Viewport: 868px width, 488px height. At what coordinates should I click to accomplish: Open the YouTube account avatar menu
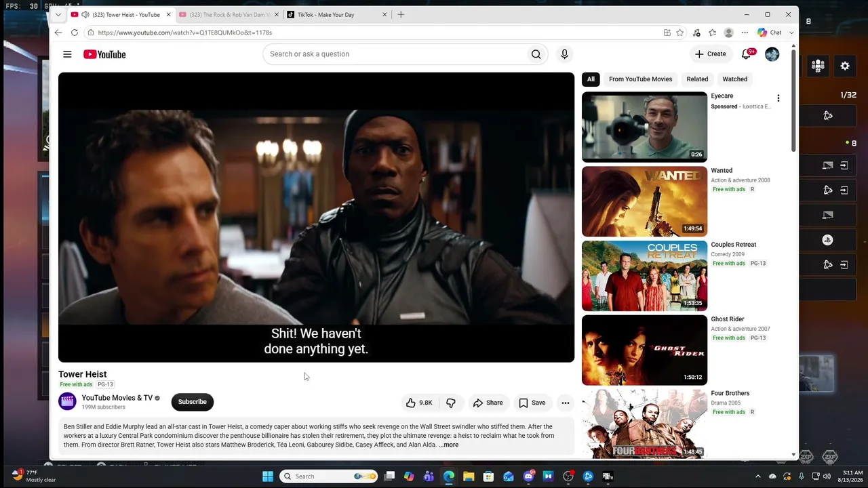772,54
